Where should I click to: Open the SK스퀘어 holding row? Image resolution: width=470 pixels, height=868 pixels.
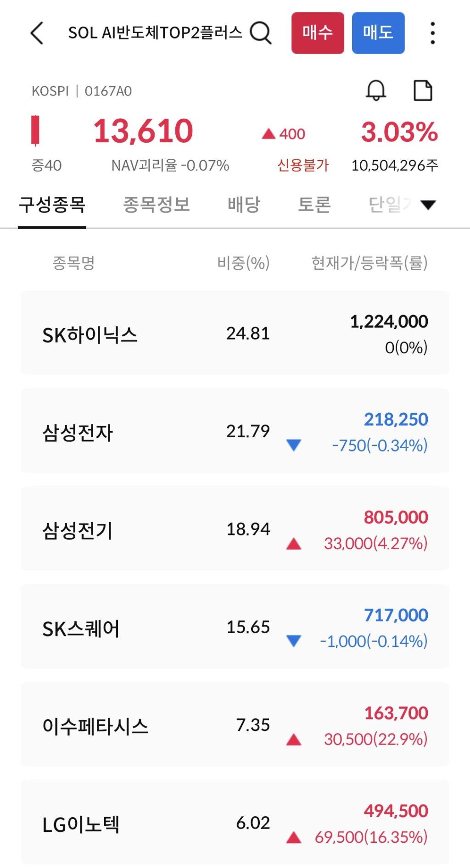coord(235,627)
